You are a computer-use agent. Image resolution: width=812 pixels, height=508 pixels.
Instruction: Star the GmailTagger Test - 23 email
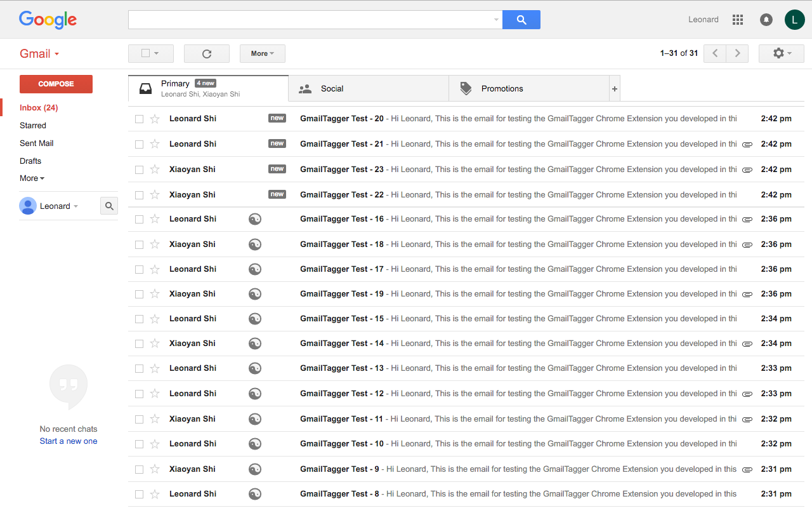click(x=155, y=170)
